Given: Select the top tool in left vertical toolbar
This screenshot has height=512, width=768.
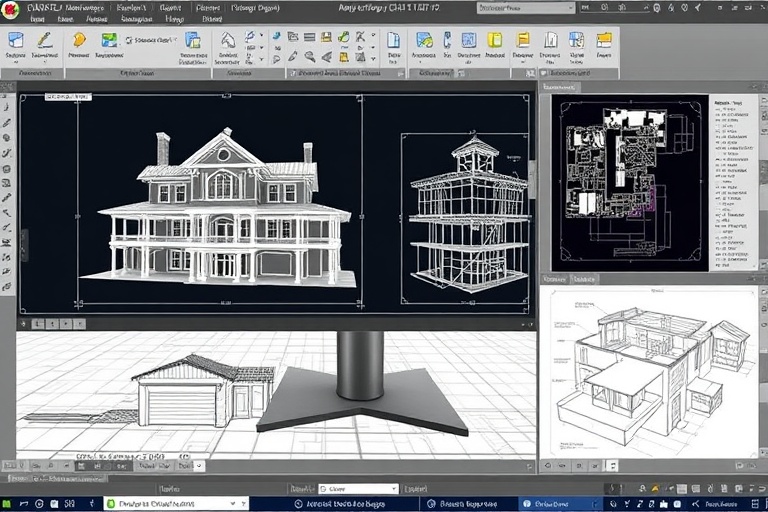Looking at the screenshot, I should [7, 106].
